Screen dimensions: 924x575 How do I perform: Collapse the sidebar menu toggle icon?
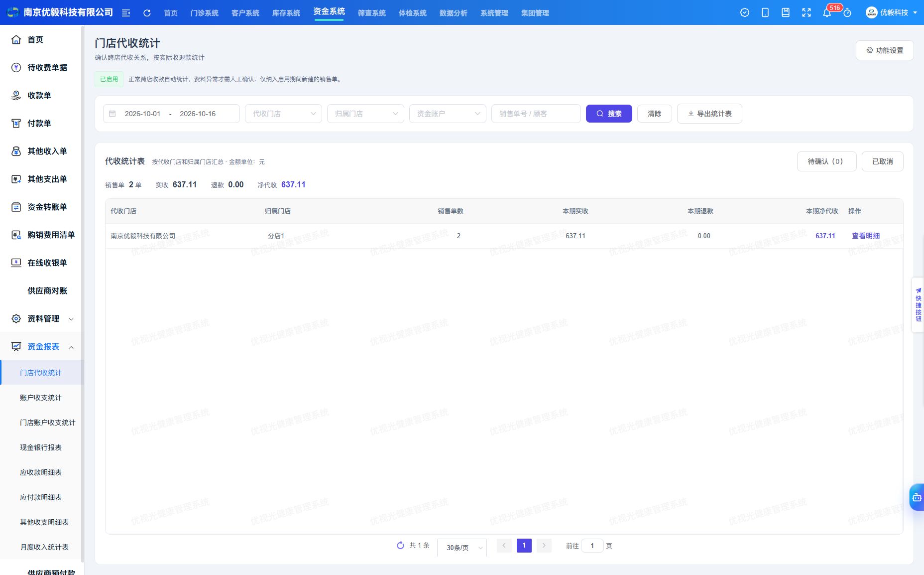[126, 13]
